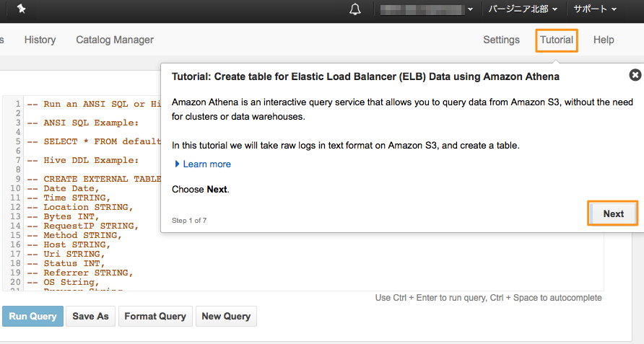Click Next in the tutorial dialog
The height and width of the screenshot is (344, 644).
click(613, 213)
